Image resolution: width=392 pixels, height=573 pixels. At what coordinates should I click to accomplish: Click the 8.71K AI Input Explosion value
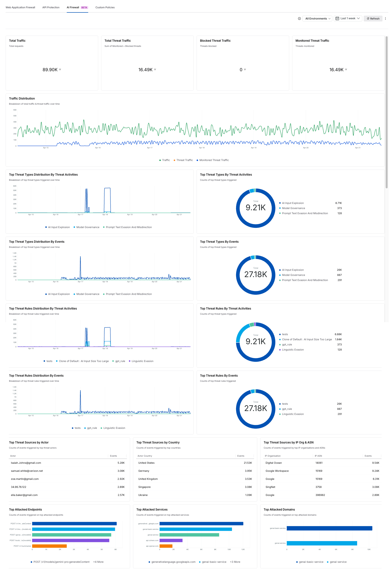pos(338,203)
